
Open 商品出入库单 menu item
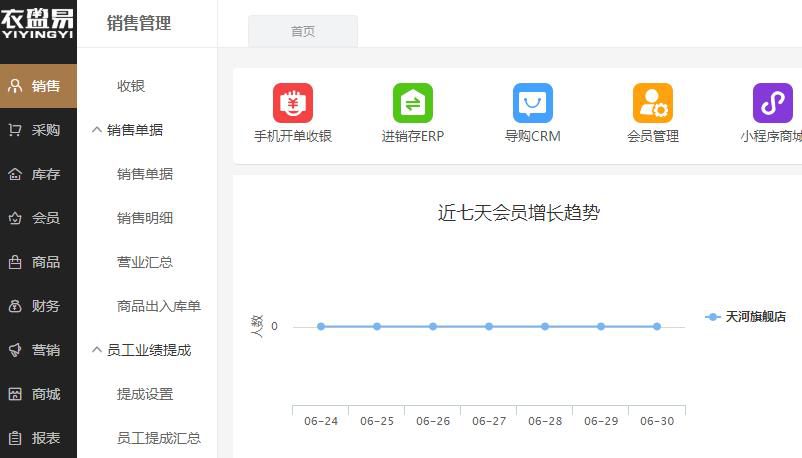[159, 306]
